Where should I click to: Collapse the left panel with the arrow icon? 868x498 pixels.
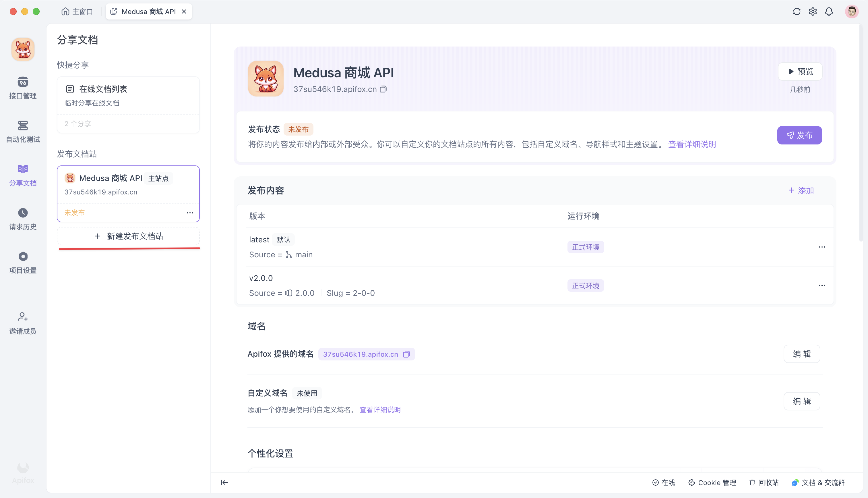(x=224, y=482)
